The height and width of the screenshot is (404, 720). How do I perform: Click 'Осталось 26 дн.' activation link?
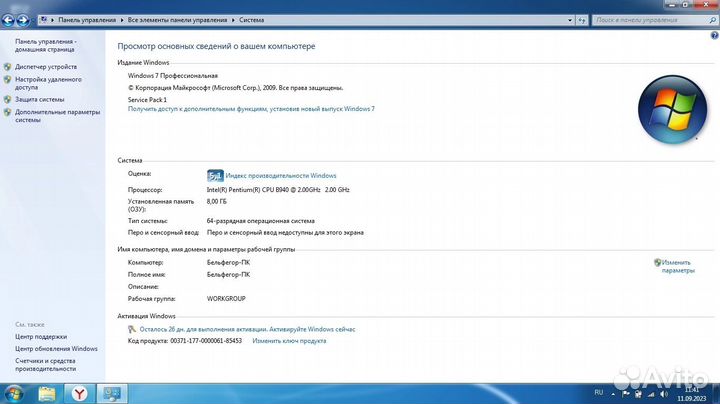pyautogui.click(x=248, y=329)
